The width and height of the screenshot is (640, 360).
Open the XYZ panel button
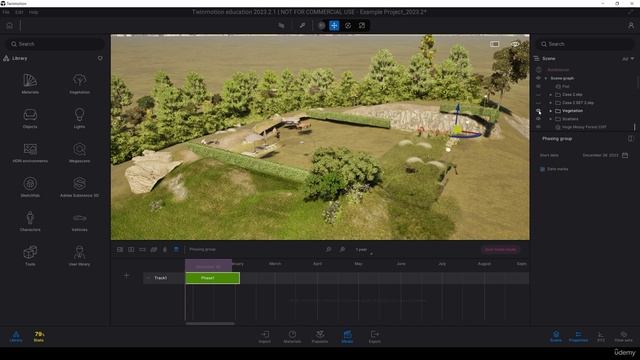coord(601,336)
